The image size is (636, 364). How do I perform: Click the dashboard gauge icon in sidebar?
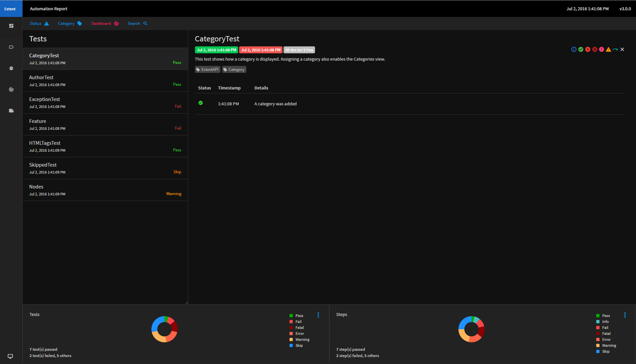pyautogui.click(x=11, y=89)
